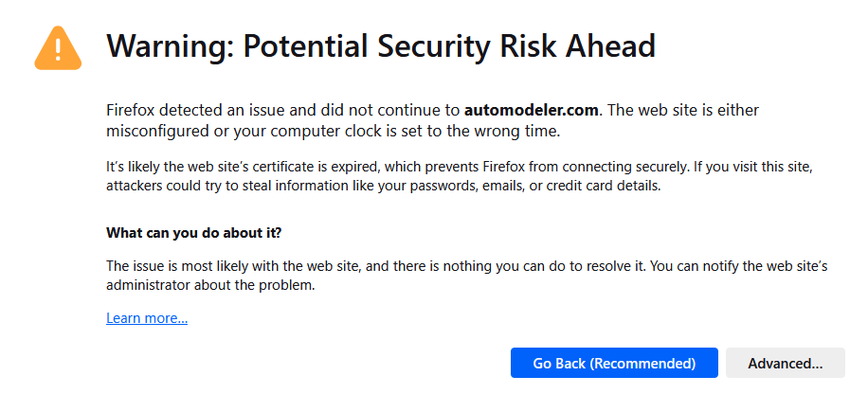Viewport: 868px width, 394px height.
Task: Click the phrase 'credit card details' in the text
Action: coord(604,186)
